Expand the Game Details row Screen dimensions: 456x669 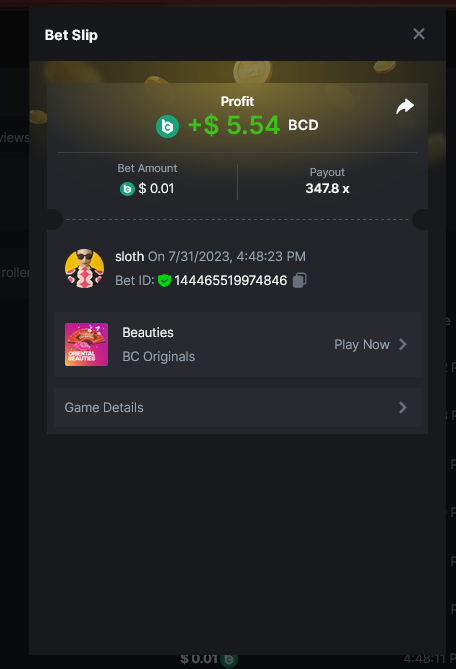[237, 407]
